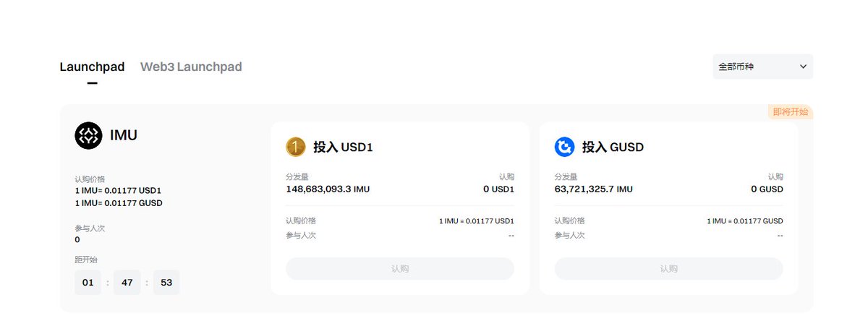
Task: Click the IMU project name heading
Action: click(124, 135)
